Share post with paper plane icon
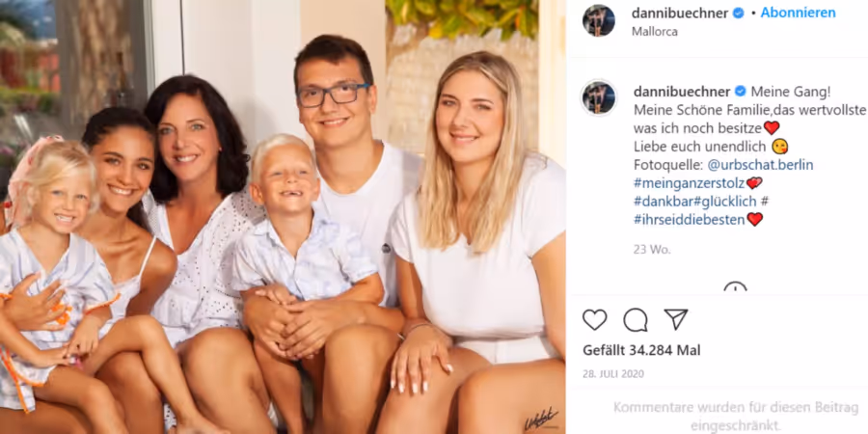868x434 pixels. click(x=676, y=319)
